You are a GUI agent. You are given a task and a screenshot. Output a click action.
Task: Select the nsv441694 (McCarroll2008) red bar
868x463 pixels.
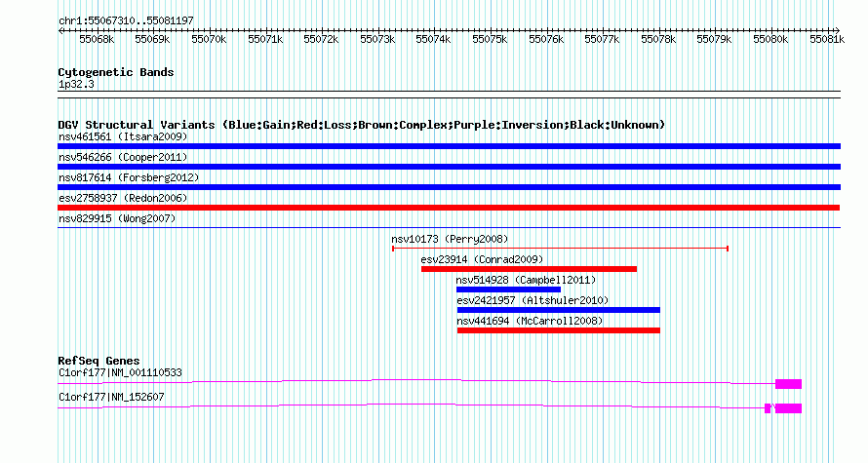tap(559, 330)
